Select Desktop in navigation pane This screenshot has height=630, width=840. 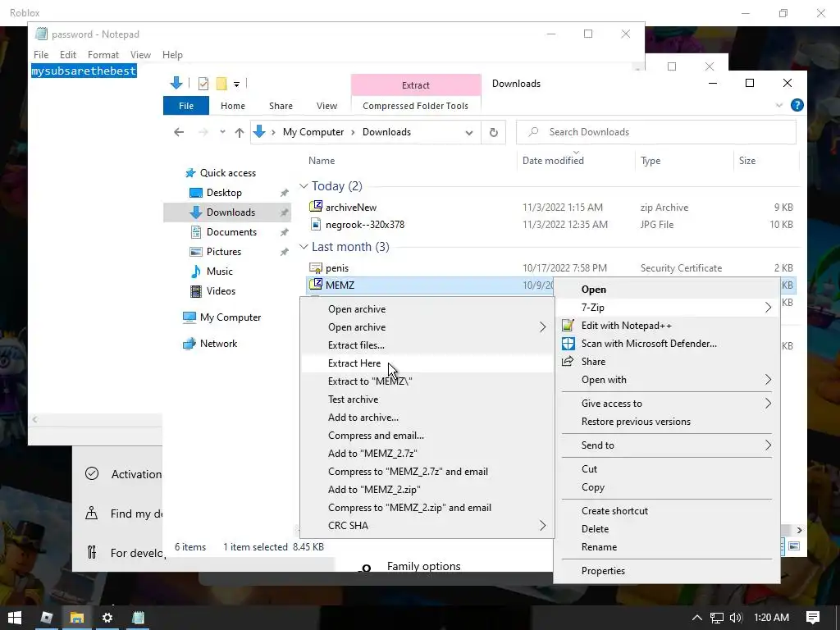click(224, 192)
